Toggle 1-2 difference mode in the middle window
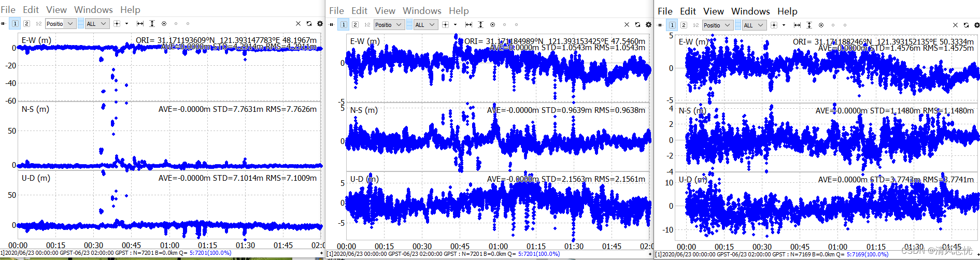 coord(367,24)
